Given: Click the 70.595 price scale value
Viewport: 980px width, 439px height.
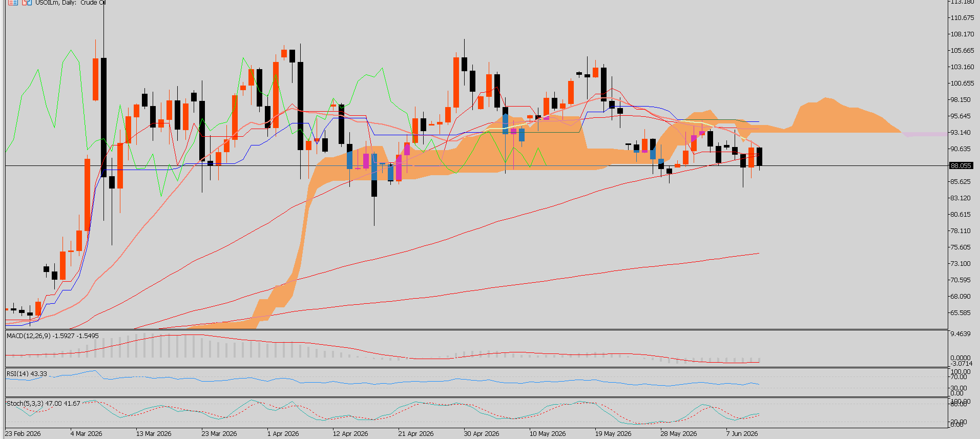Looking at the screenshot, I should pos(961,280).
